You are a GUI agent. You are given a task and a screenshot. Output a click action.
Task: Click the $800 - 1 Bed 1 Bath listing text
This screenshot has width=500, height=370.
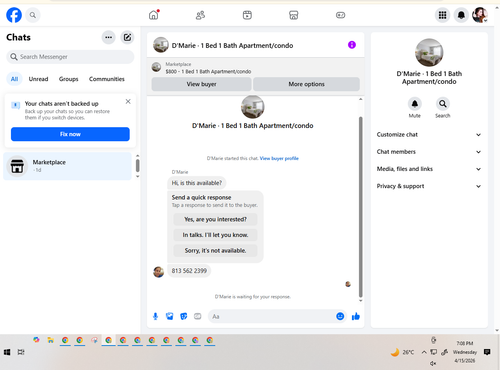click(x=208, y=71)
